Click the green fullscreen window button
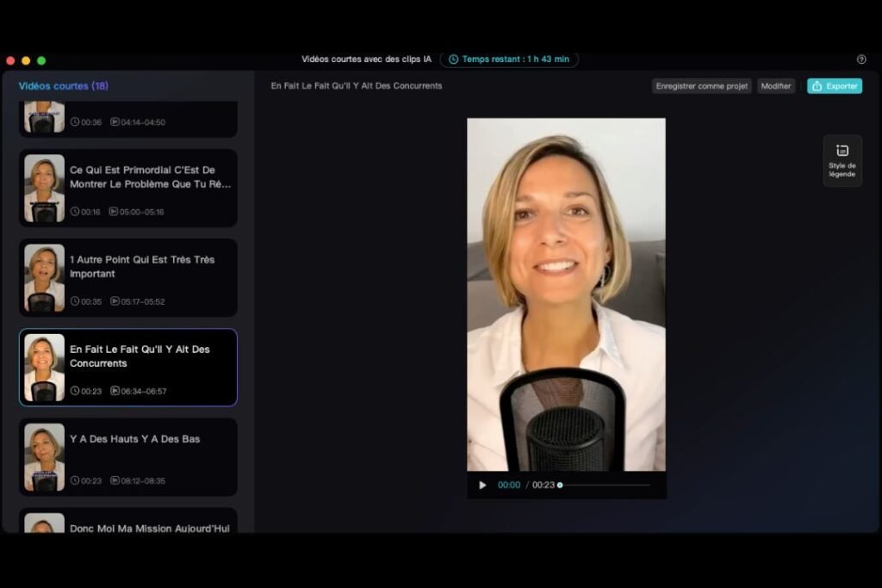Viewport: 882px width, 588px height. [41, 61]
